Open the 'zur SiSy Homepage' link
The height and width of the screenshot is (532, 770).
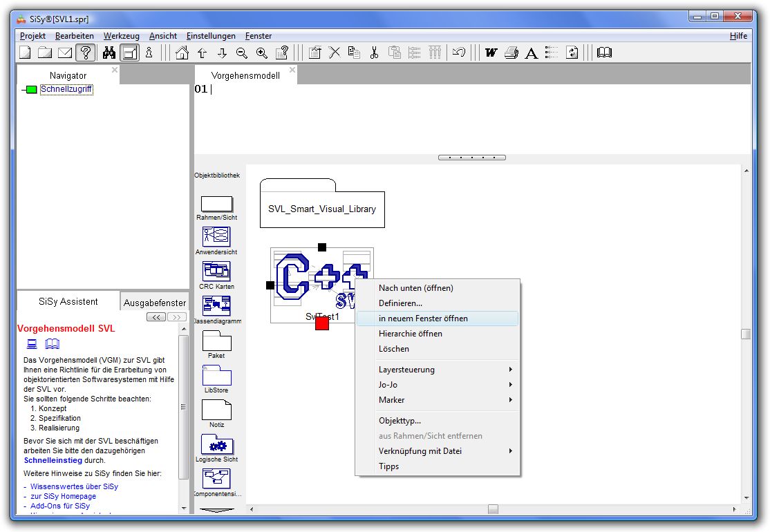tap(63, 496)
